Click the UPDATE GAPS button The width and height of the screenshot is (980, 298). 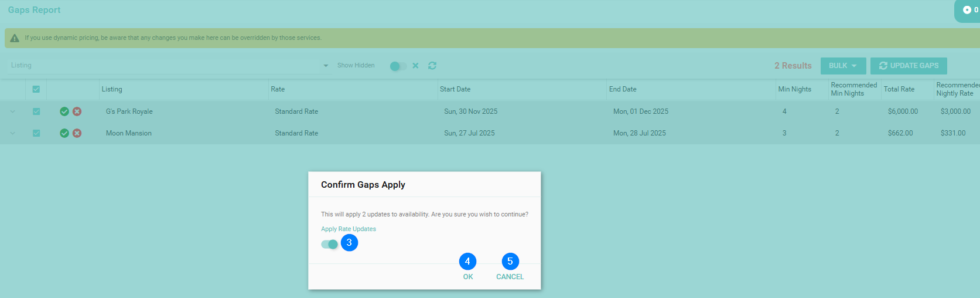(909, 66)
